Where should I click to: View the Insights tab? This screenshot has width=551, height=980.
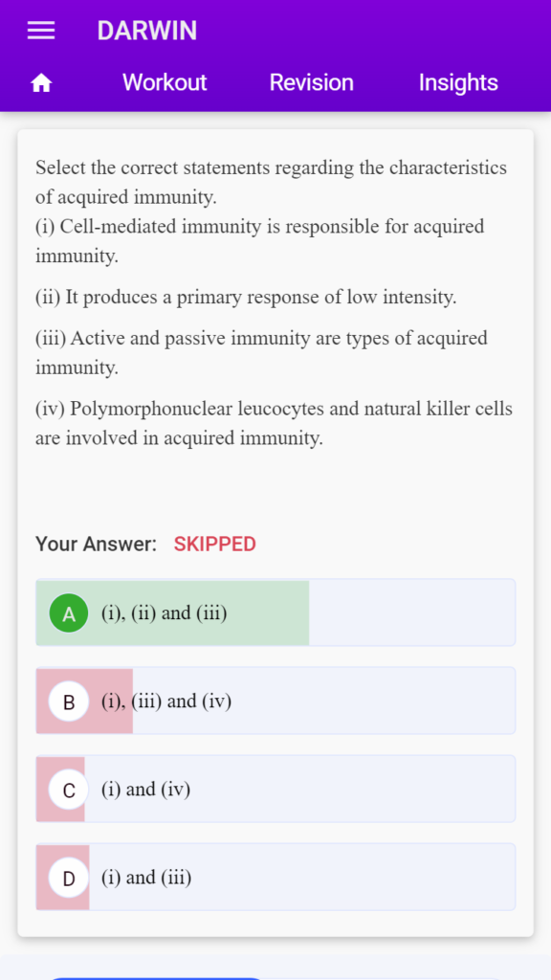coord(458,82)
